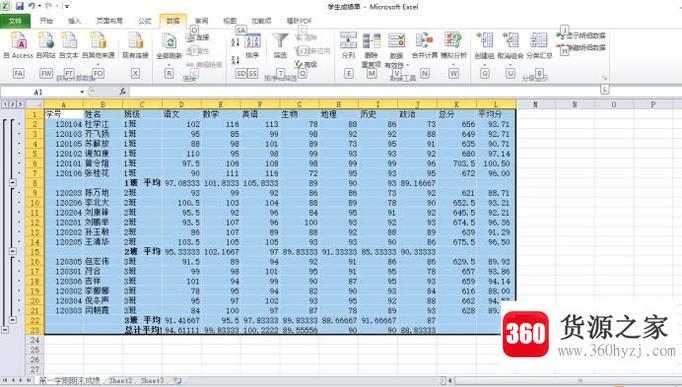Click Show Detail (显示明细数据)
Viewport: 682px width, 387px height.
click(x=581, y=36)
